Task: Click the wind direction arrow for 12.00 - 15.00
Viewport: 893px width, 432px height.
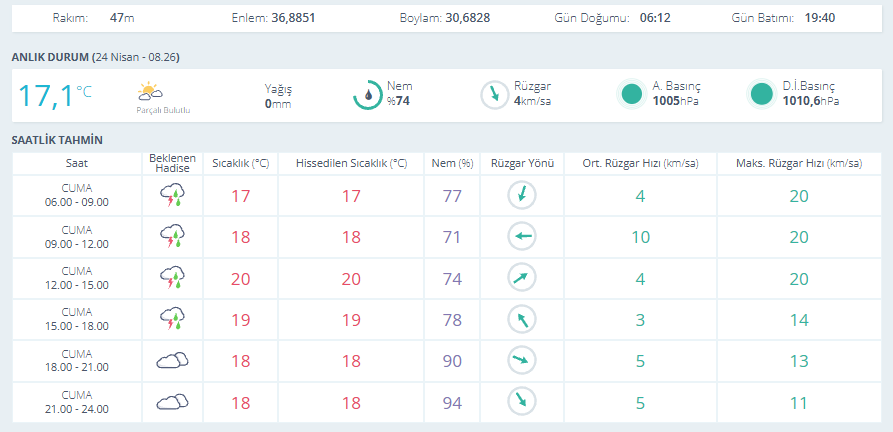Action: pos(522,278)
